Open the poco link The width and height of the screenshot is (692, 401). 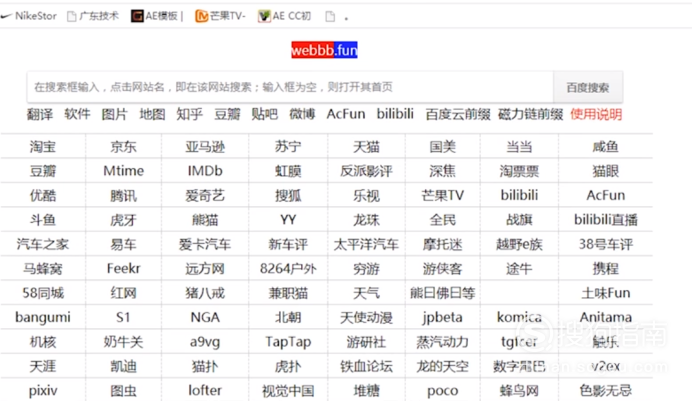(x=443, y=391)
